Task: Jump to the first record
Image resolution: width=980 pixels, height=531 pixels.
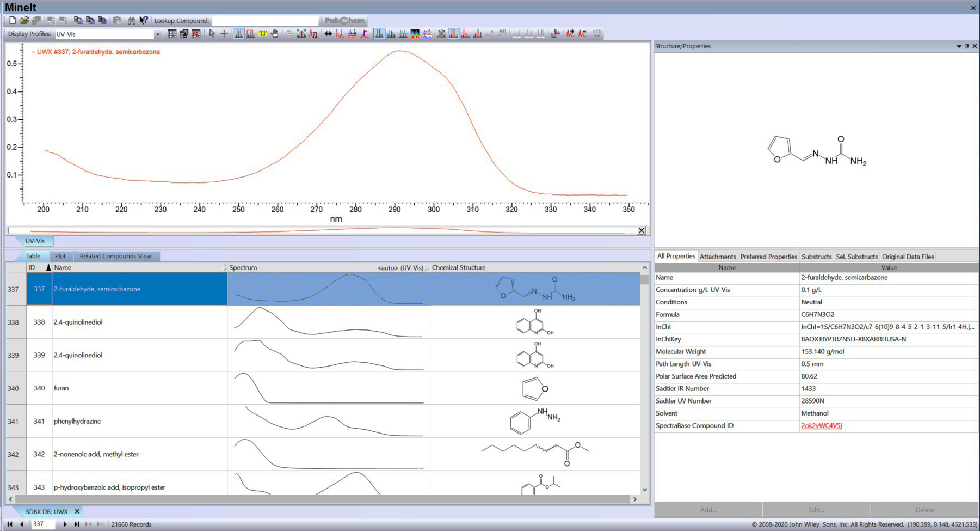Action: 10,524
